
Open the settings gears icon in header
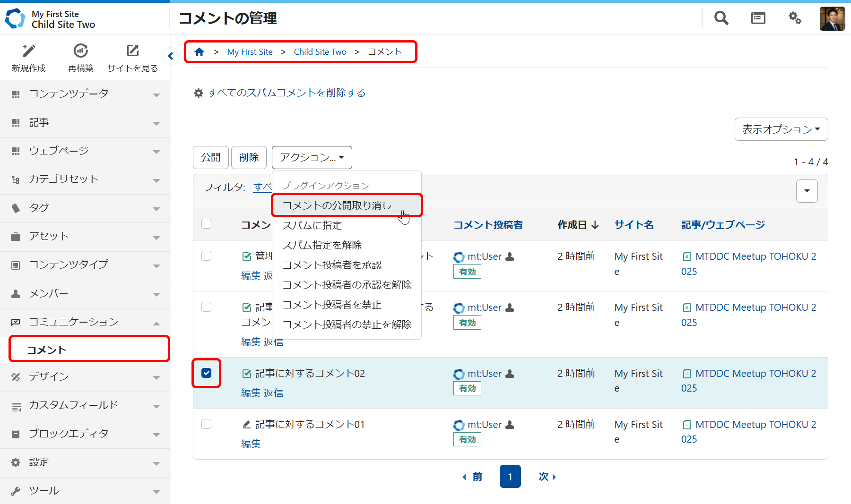pyautogui.click(x=795, y=18)
